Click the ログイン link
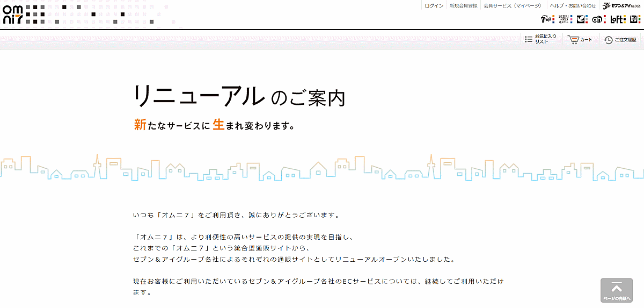The height and width of the screenshot is (308, 644). pos(434,6)
